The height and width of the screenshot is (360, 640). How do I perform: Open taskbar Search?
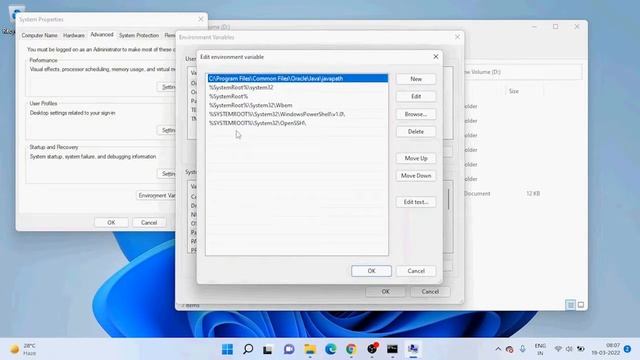pyautogui.click(x=248, y=349)
